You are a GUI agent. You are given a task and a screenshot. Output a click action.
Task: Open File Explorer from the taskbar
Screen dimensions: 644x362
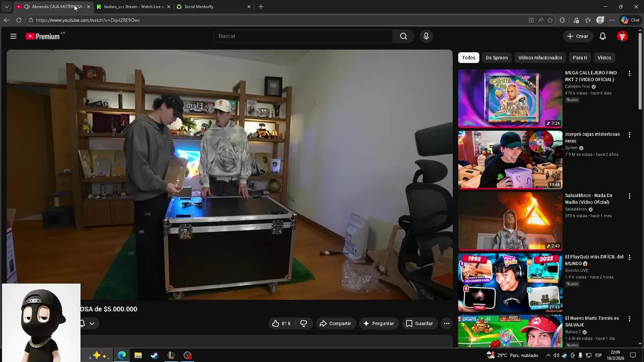pos(138,355)
